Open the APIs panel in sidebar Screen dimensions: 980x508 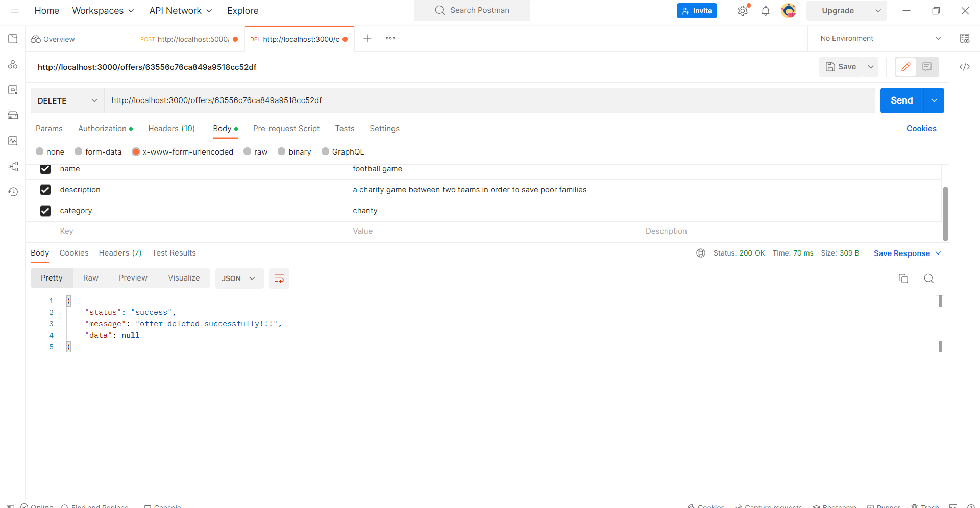click(x=13, y=64)
